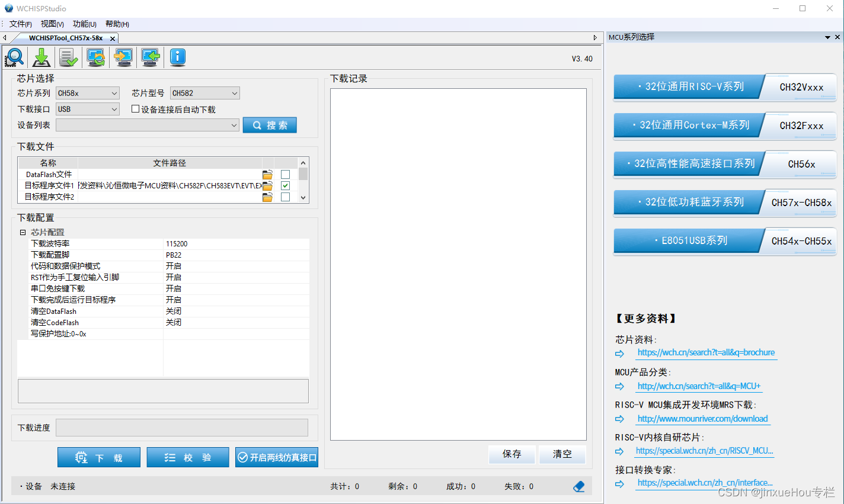Browse folder for the 目标程序文件2 row
The width and height of the screenshot is (844, 504).
tap(268, 197)
